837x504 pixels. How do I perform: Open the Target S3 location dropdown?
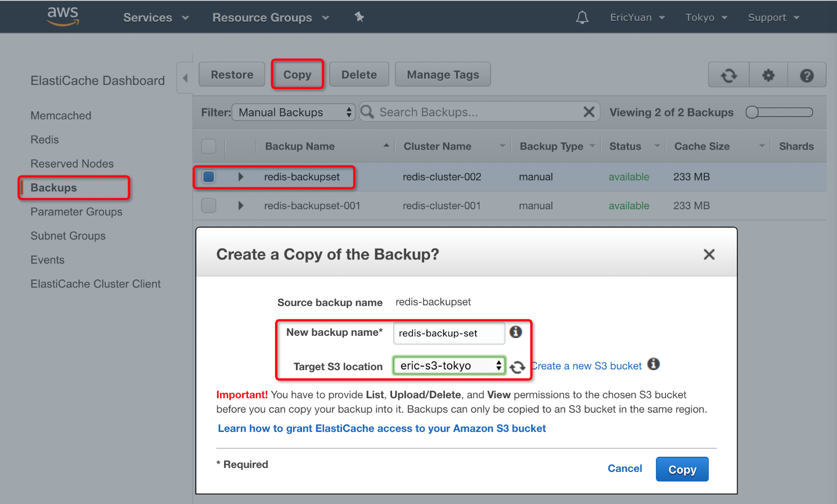pyautogui.click(x=449, y=366)
